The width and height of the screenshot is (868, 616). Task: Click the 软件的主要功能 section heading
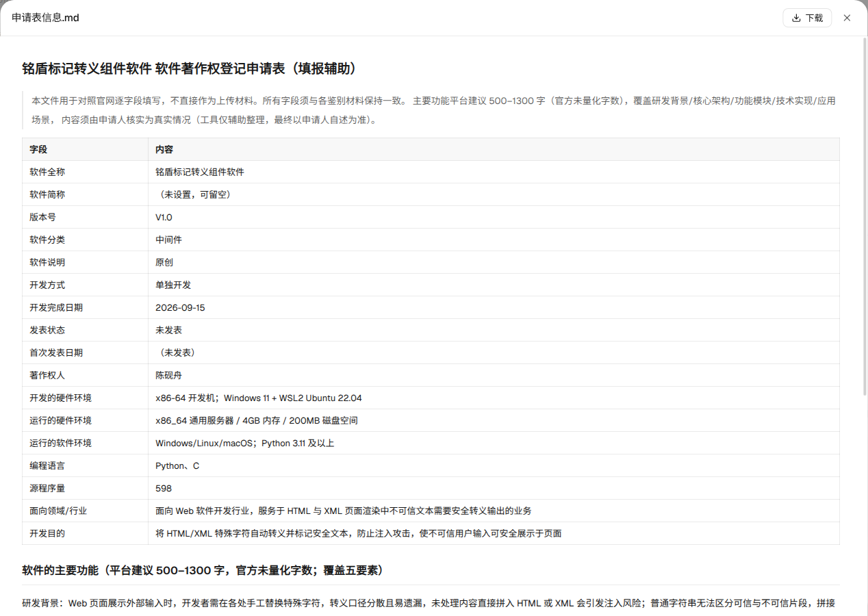(x=205, y=570)
